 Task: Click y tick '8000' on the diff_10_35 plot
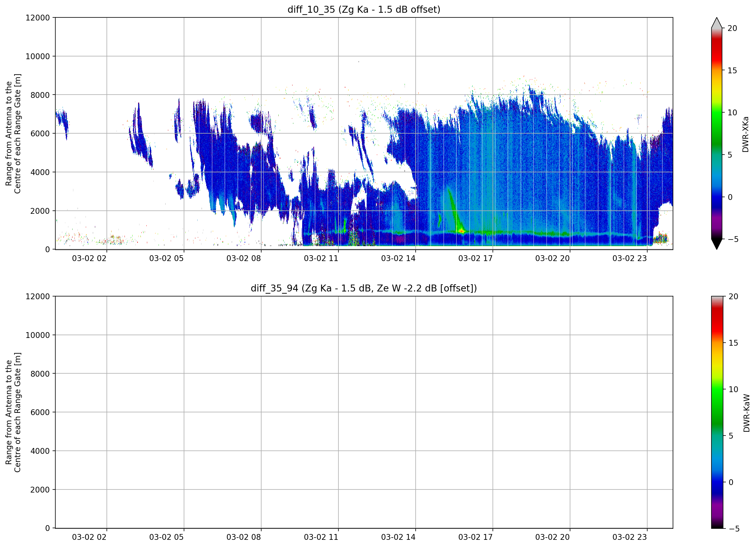(x=40, y=95)
